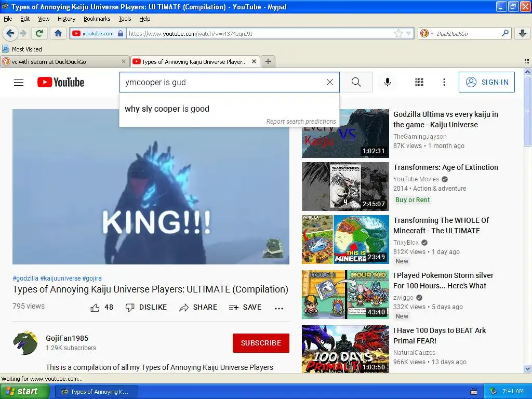Screen dimensions: 532x399
Task: Click the system tray clock 7:41 AM
Action: tap(513, 391)
